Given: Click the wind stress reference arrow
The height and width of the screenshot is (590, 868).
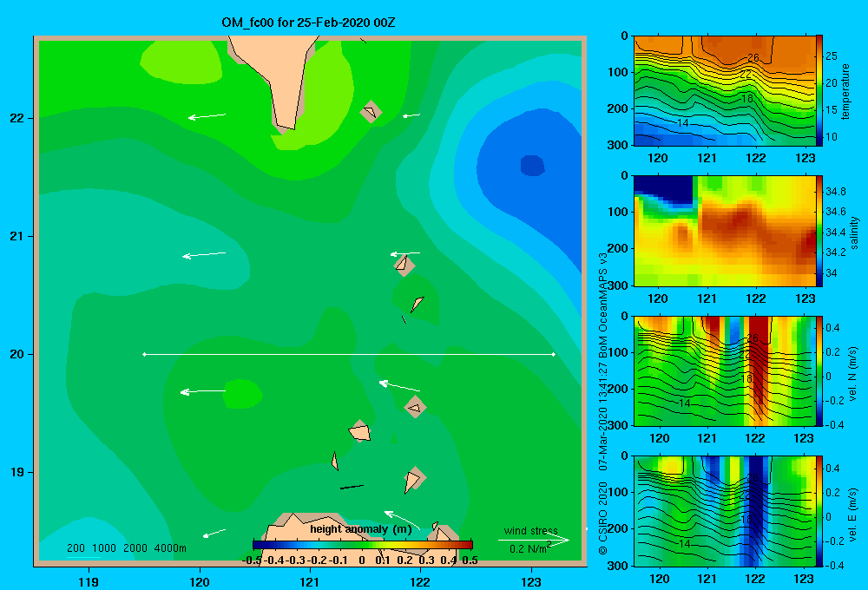Looking at the screenshot, I should click(x=534, y=540).
